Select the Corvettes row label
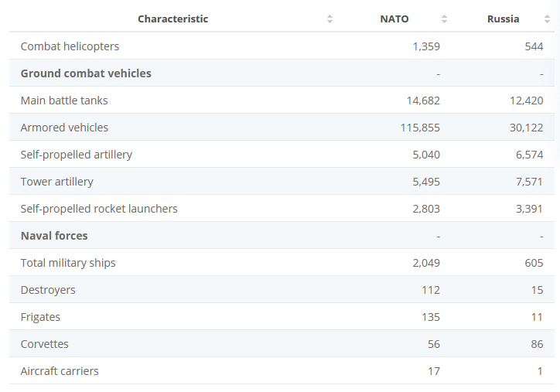 coord(44,344)
